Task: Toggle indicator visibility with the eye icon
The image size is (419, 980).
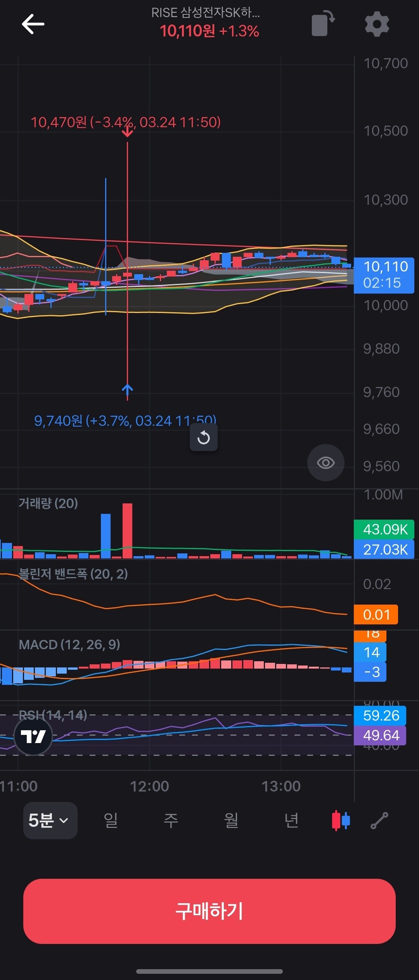Action: [326, 463]
